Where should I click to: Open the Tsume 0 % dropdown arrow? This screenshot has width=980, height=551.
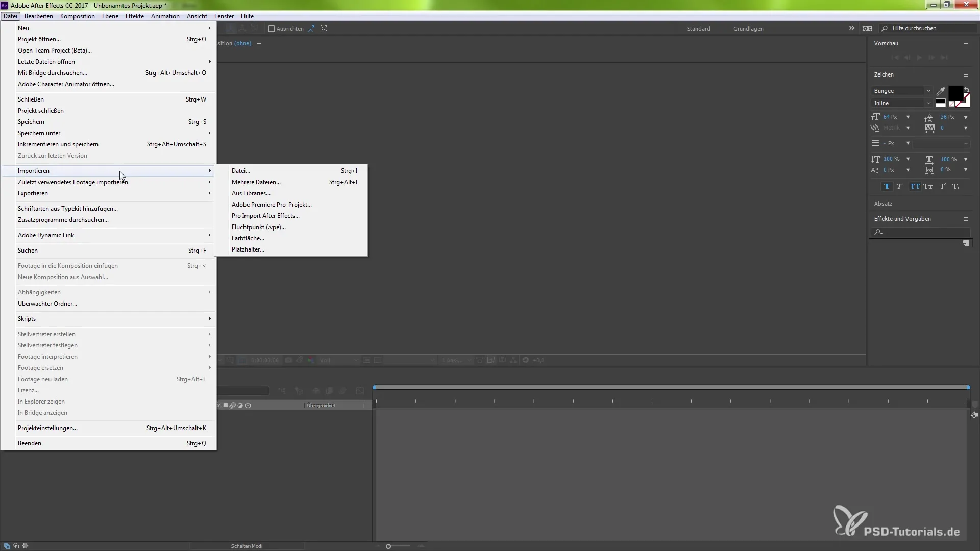coord(966,170)
